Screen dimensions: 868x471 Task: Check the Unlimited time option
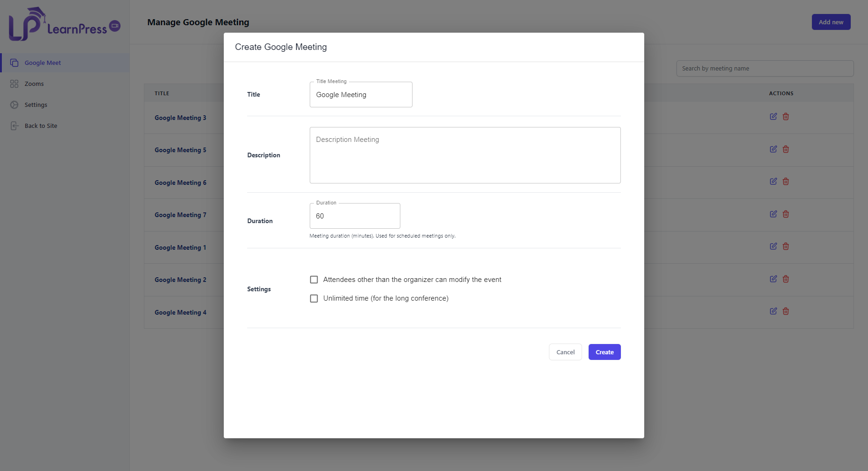coord(314,298)
